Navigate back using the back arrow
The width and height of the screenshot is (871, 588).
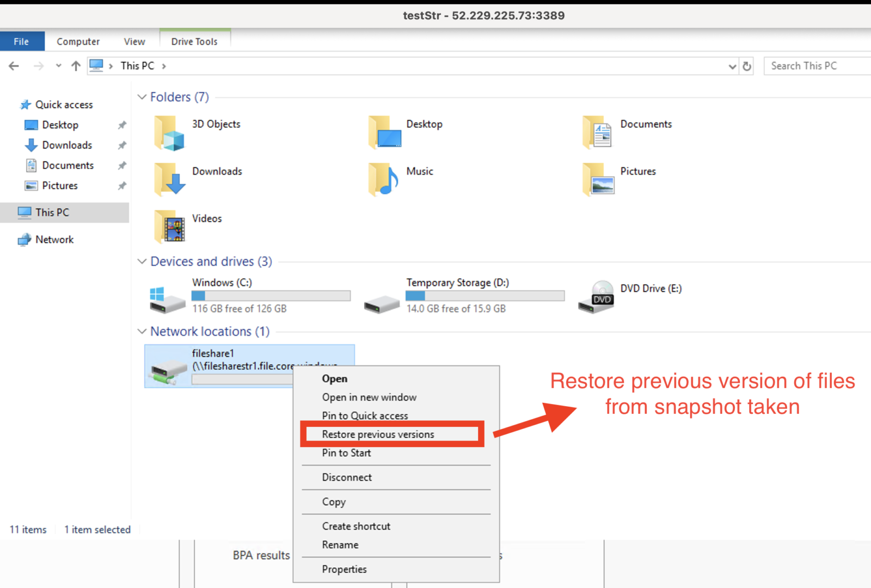(14, 66)
